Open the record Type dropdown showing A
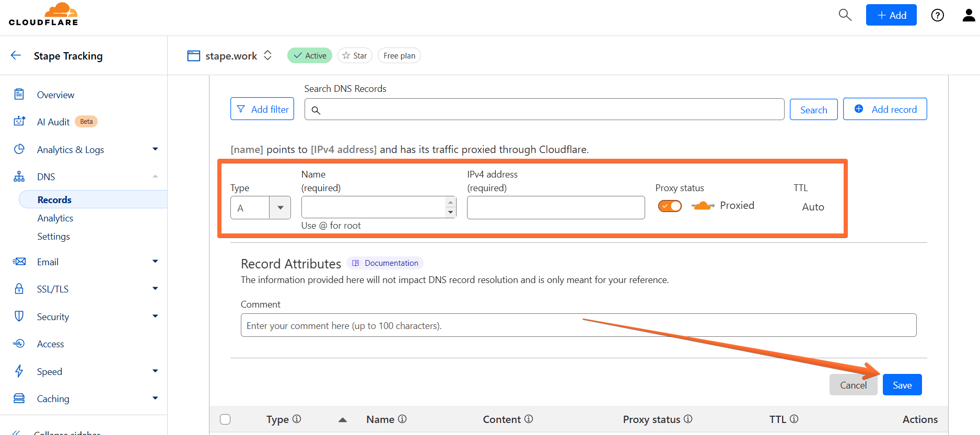 260,208
